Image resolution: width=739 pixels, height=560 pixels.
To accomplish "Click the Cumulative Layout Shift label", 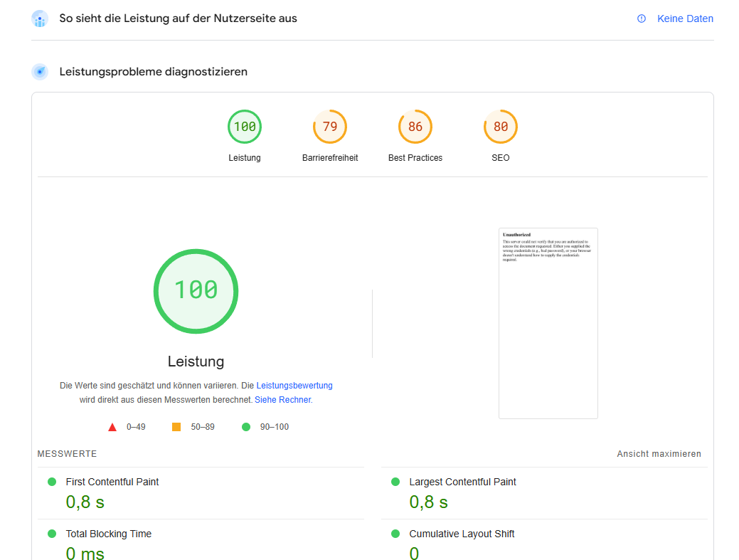I will coord(462,534).
